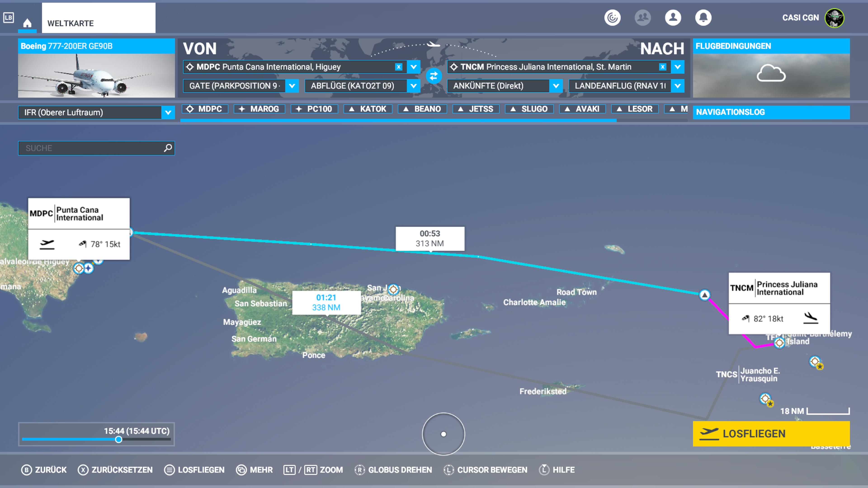Click Hilfe in the bottom bar
Viewport: 868px width, 488px height.
(557, 469)
